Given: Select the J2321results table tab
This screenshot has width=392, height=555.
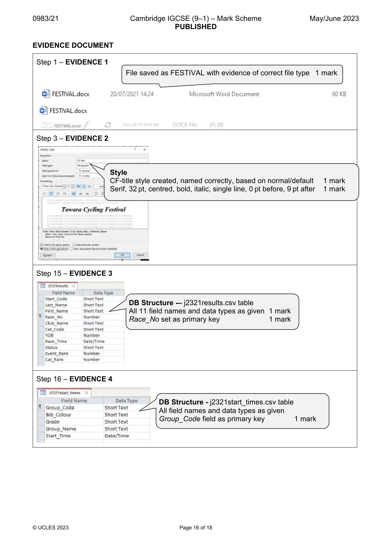Looking at the screenshot, I should pos(58,286).
